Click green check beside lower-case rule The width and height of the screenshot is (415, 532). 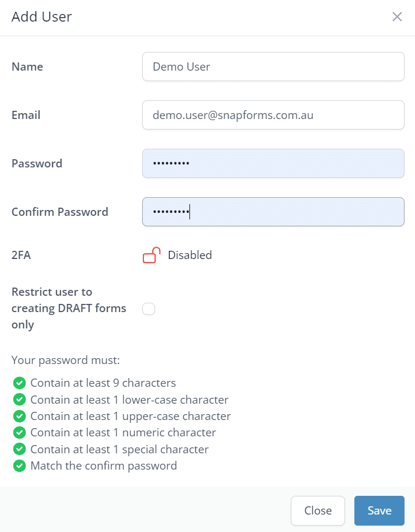pos(19,400)
